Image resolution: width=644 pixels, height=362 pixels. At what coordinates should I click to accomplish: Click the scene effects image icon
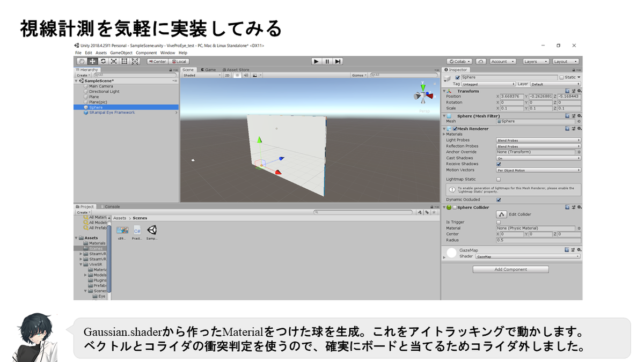pos(254,75)
